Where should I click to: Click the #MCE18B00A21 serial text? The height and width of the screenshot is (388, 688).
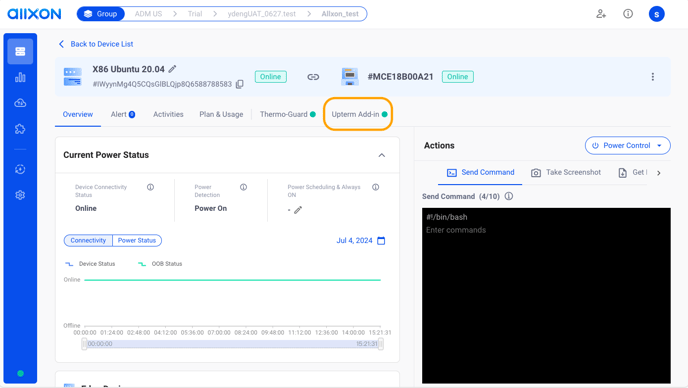click(x=401, y=77)
